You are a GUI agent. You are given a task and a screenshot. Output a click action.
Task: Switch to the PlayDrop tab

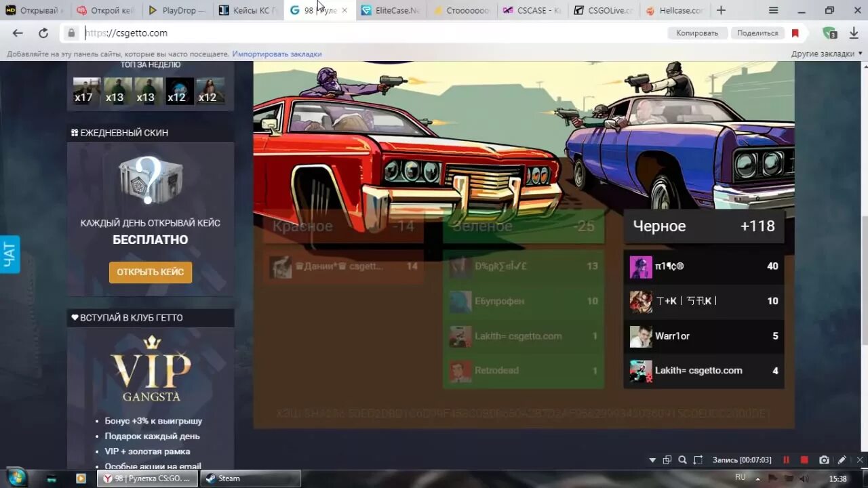177,11
